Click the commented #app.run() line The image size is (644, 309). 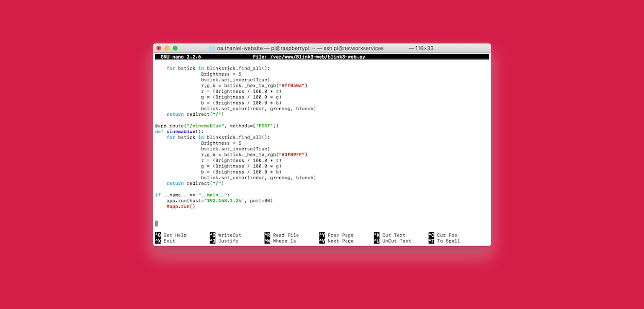[x=181, y=207]
